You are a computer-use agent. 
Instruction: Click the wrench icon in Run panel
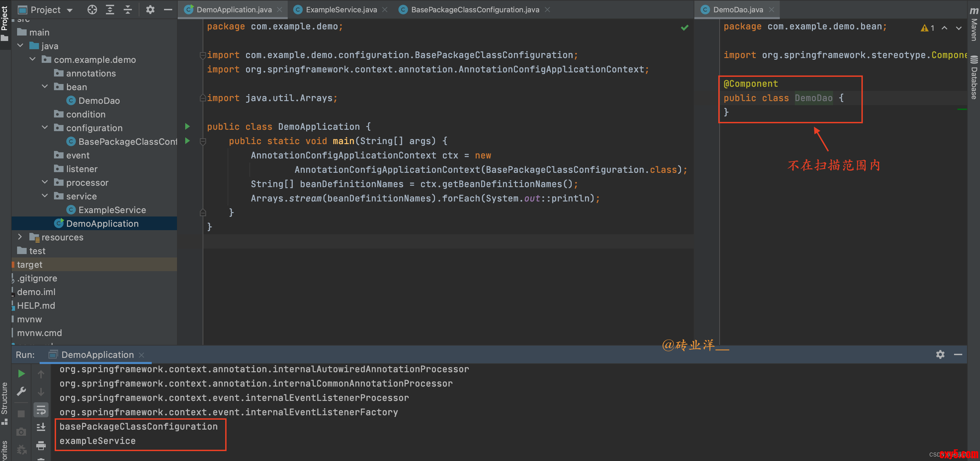coord(21,391)
